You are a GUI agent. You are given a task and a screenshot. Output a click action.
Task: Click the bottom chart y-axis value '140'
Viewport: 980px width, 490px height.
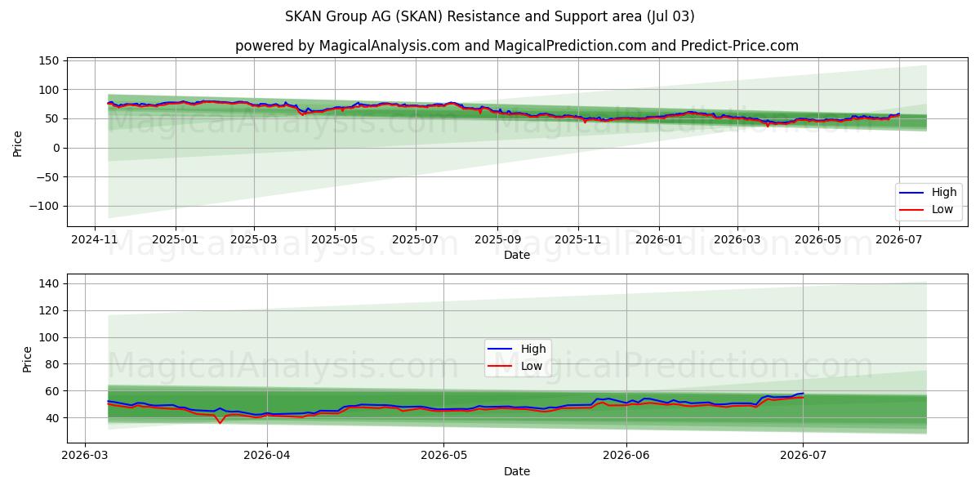pos(50,283)
